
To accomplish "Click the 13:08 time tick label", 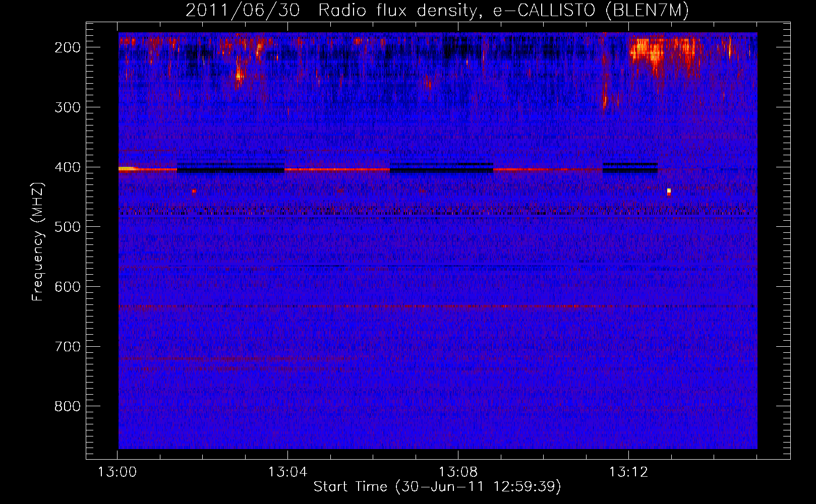I will [x=458, y=472].
